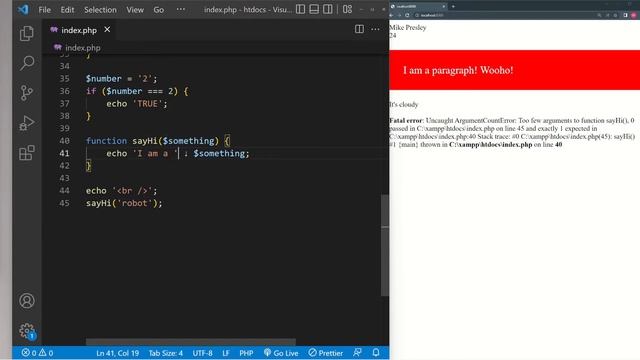Select the localhost browser tab
640x360 pixels.
(418, 7)
